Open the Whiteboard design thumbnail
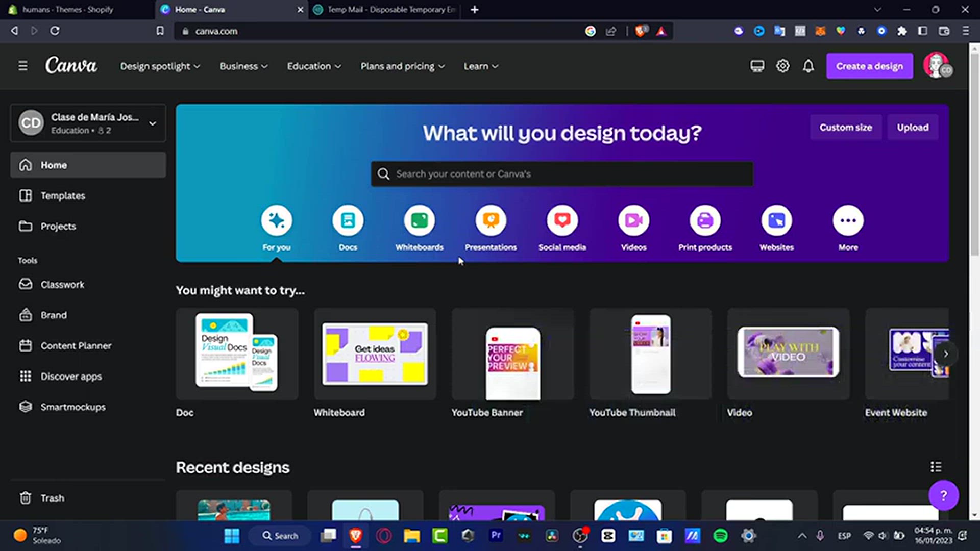This screenshot has height=551, width=980. pyautogui.click(x=375, y=354)
